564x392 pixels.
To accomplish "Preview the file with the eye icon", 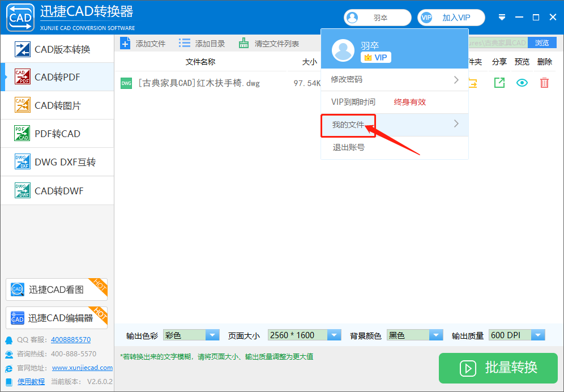I will (522, 83).
